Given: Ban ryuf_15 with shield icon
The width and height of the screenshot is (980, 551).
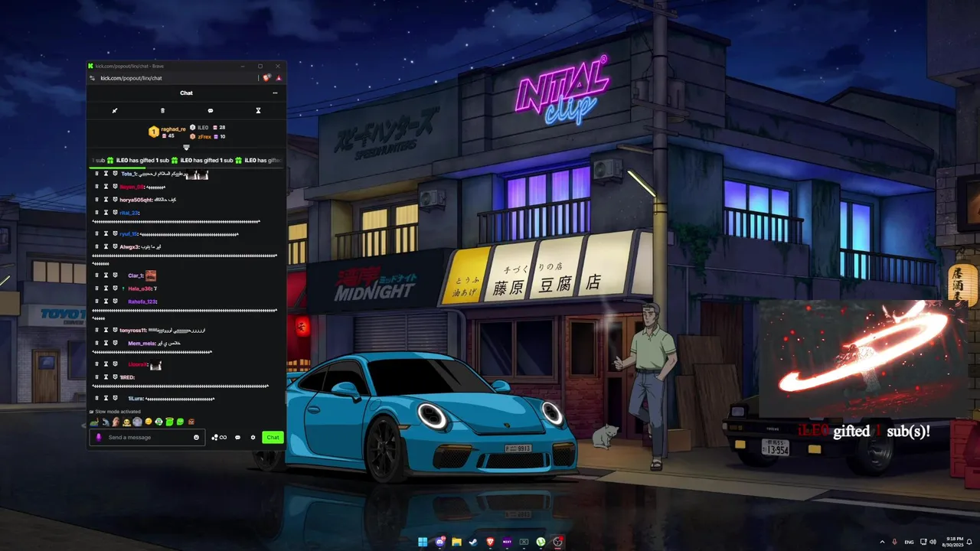Looking at the screenshot, I should pos(115,233).
